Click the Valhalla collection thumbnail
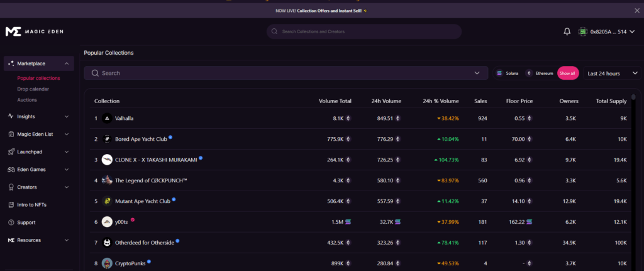 tap(107, 118)
